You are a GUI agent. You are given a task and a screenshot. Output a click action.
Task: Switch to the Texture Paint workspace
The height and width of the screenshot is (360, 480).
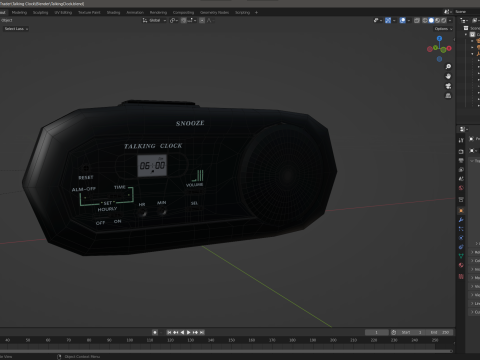tap(89, 12)
